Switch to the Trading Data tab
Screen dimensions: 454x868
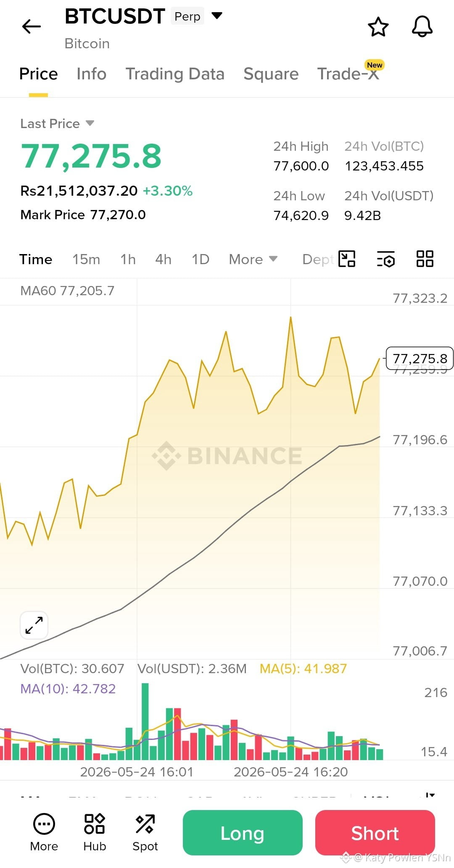175,74
